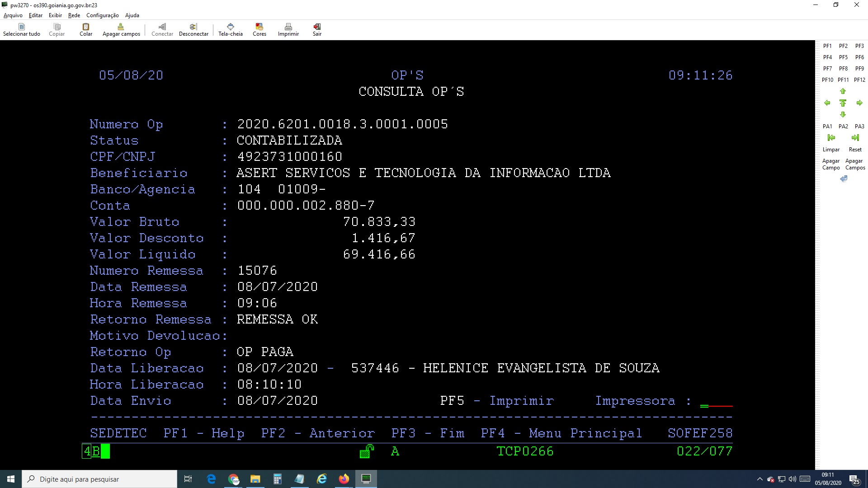Click the PF7 key button
This screenshot has width=868, height=488.
click(827, 69)
